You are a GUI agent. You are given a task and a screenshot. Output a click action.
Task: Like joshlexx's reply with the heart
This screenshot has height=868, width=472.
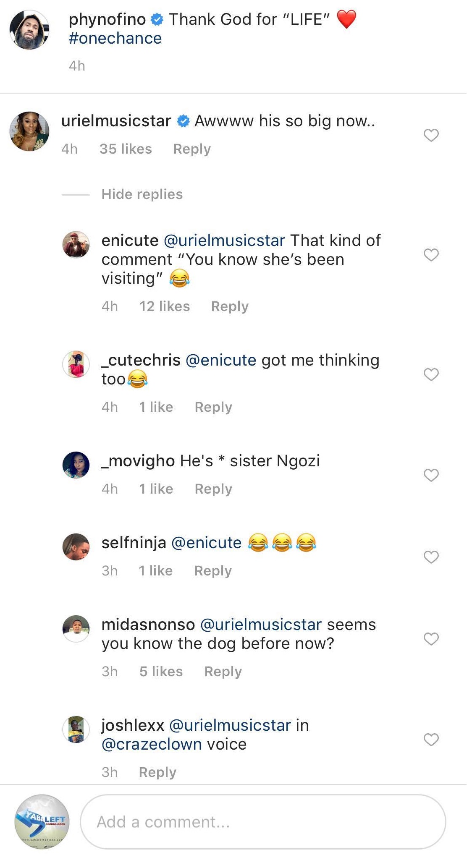(x=431, y=740)
